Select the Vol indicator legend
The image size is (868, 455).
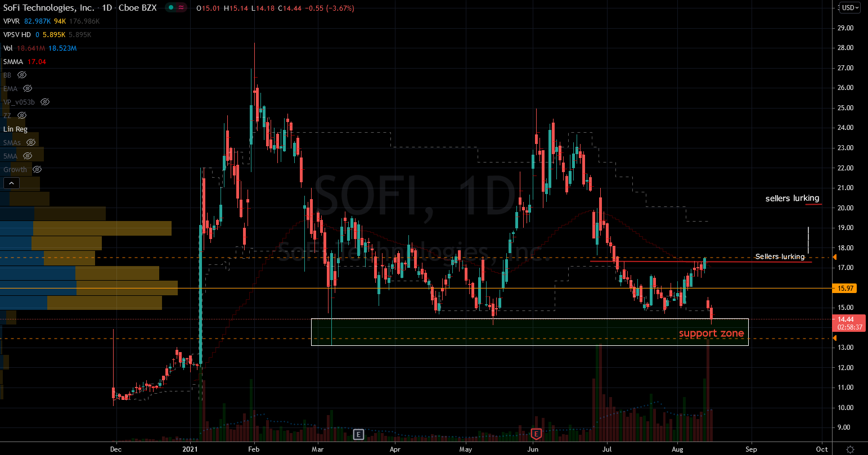(x=8, y=48)
